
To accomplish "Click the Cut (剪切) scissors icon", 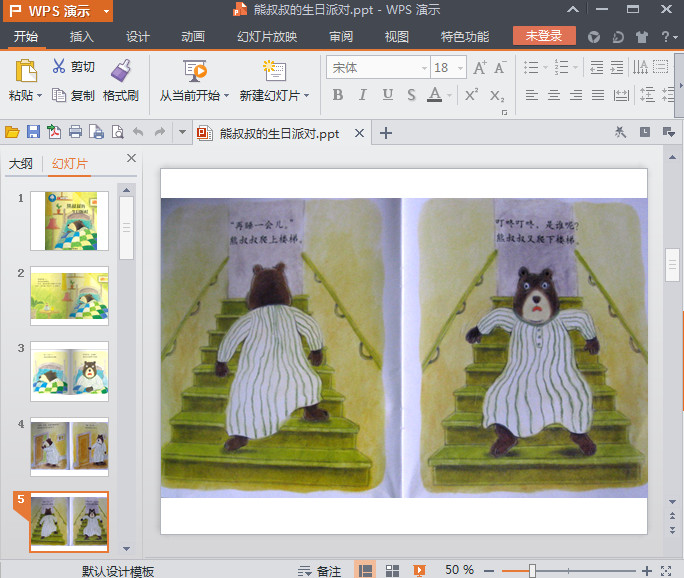I will coord(59,68).
